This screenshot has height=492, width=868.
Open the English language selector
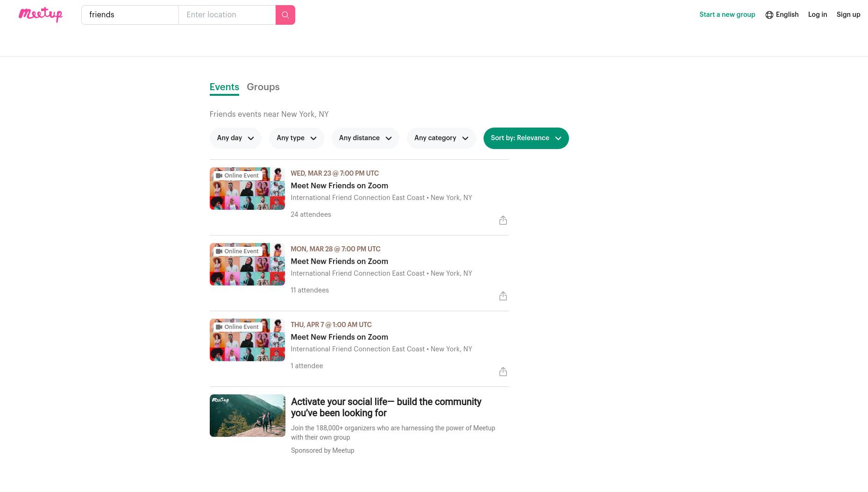(782, 14)
